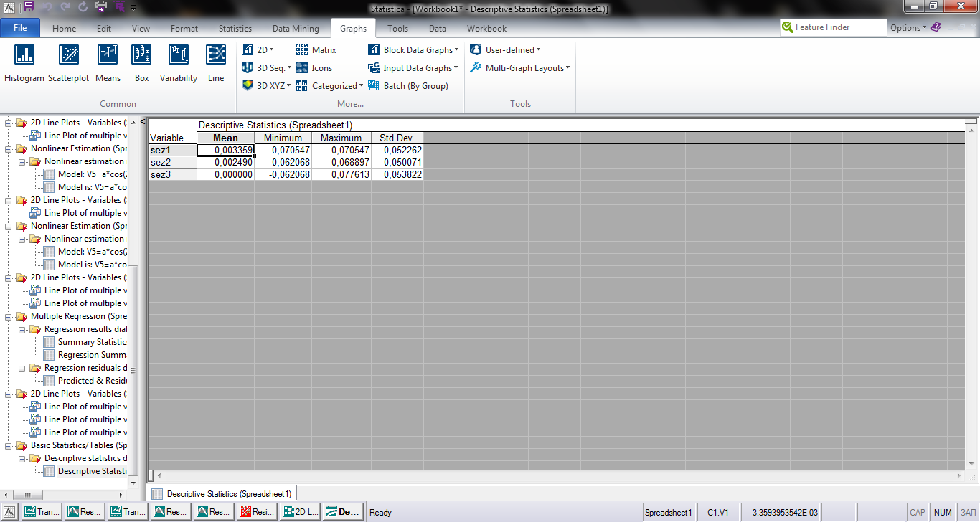Toggle the CAP indicator in status bar

pyautogui.click(x=917, y=513)
